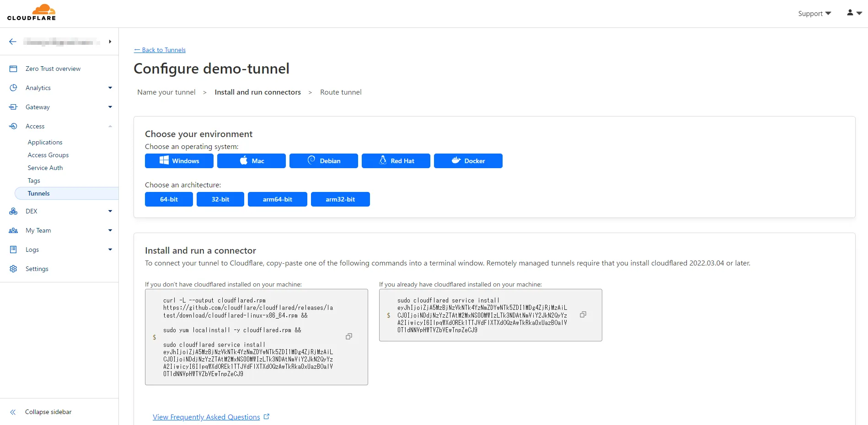Screen dimensions: 868x425
Task: Go back using the sidebar left arrow
Action: coord(13,42)
